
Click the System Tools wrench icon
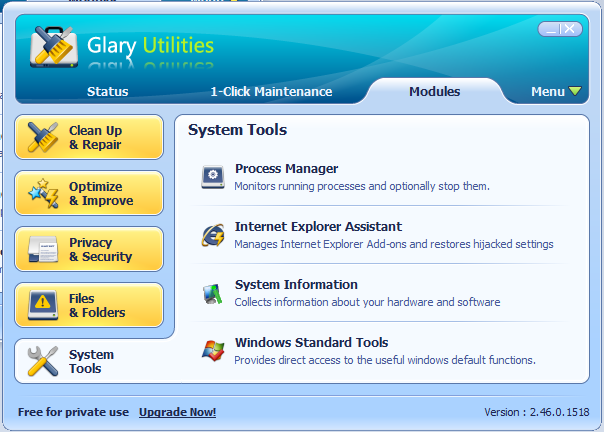[x=43, y=361]
